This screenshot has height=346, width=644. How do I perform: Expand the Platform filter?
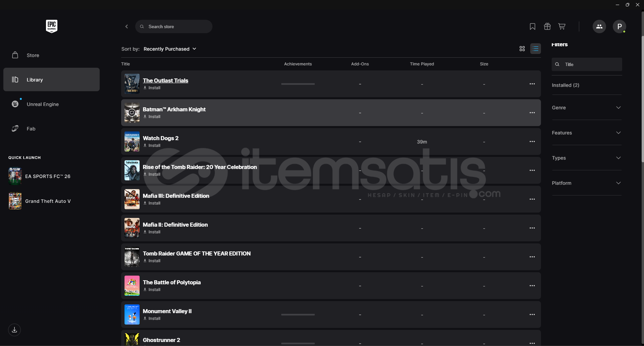[x=587, y=183]
